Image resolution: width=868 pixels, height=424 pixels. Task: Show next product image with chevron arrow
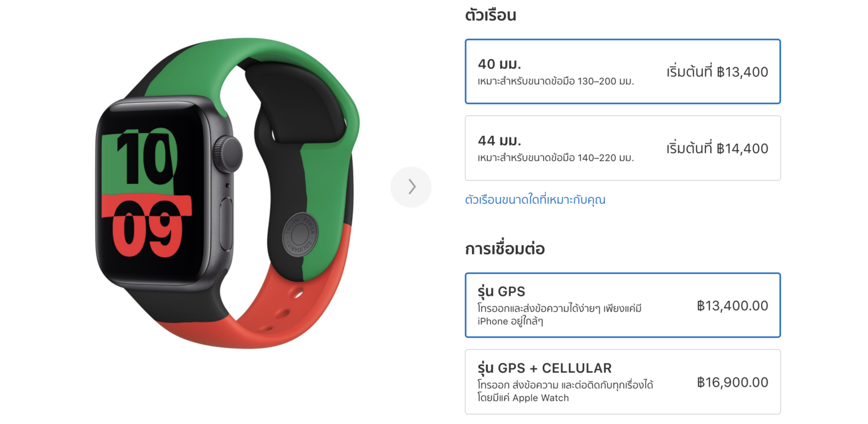(411, 187)
